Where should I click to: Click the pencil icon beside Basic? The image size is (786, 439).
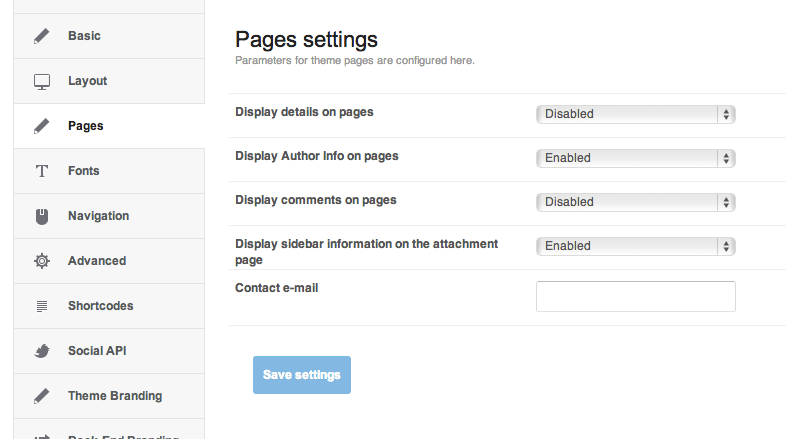[x=42, y=36]
